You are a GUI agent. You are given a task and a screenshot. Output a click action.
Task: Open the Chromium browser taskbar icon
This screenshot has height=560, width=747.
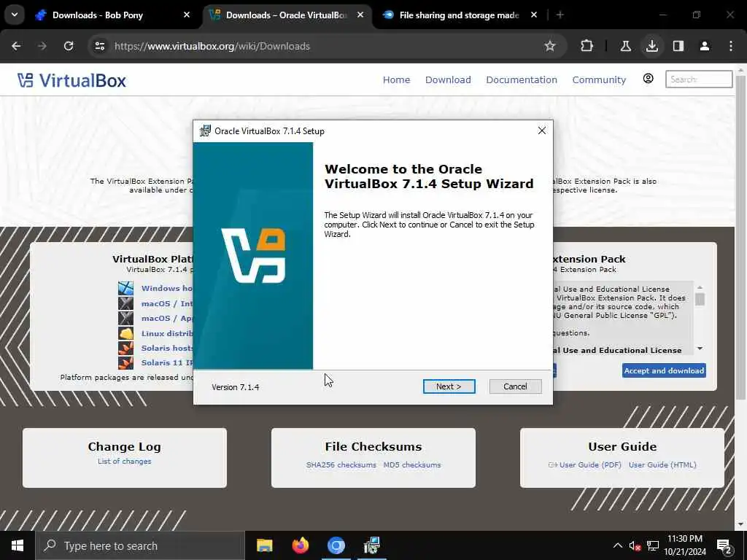(x=336, y=545)
